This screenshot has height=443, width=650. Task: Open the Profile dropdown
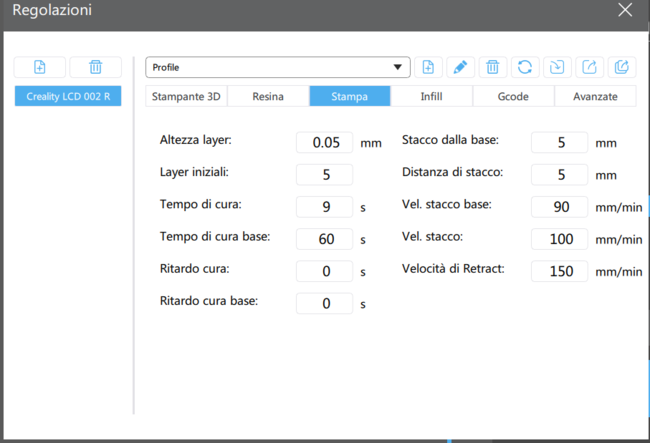click(278, 67)
